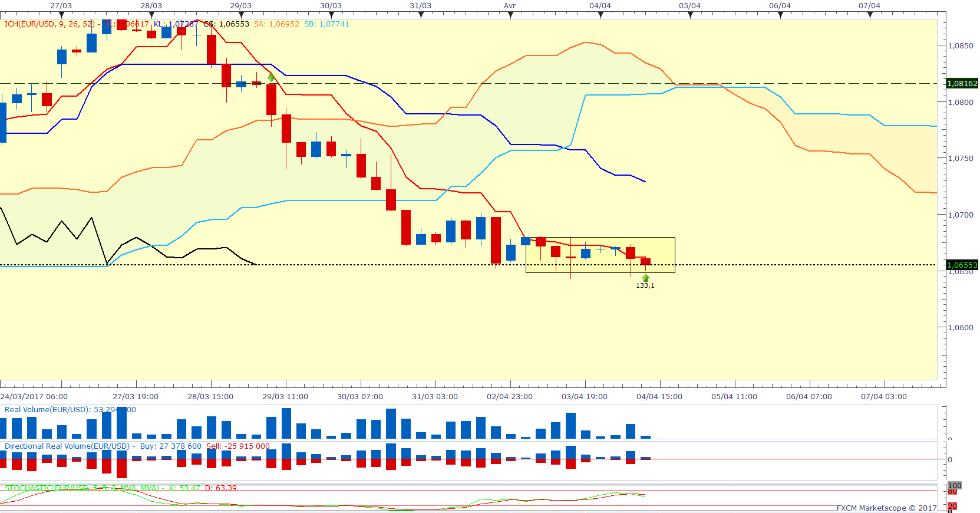The image size is (980, 513).
Task: Click the 0 level on directional volume axis
Action: [949, 459]
